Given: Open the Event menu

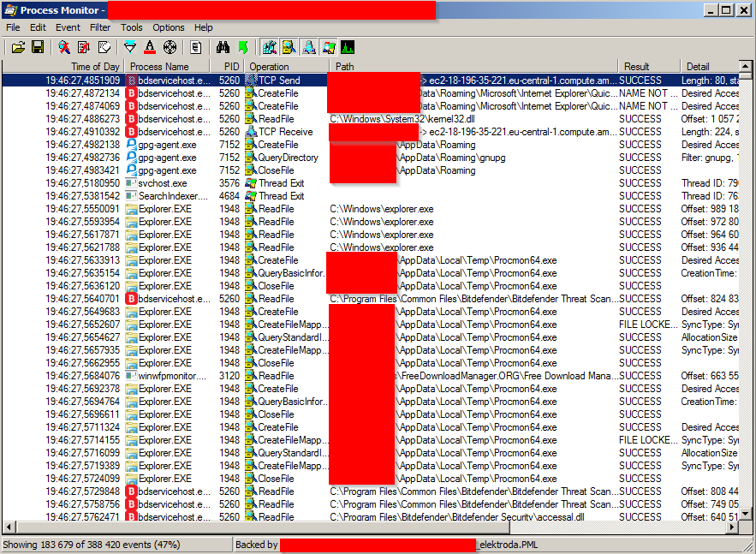Looking at the screenshot, I should pyautogui.click(x=68, y=27).
